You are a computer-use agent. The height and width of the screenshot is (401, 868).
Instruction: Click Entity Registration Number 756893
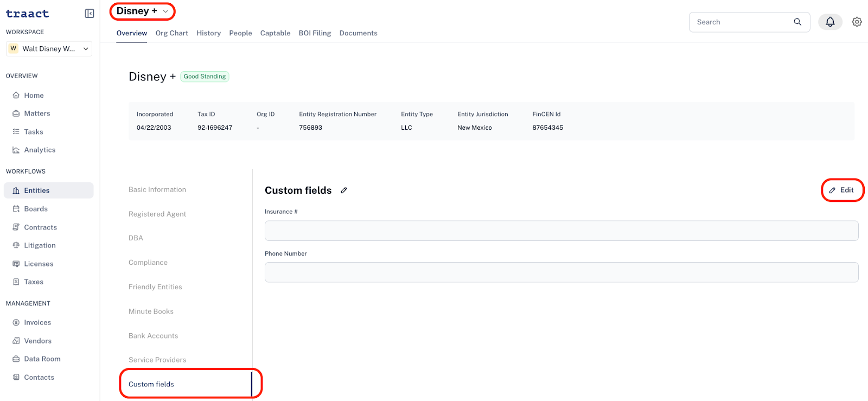[x=311, y=128]
